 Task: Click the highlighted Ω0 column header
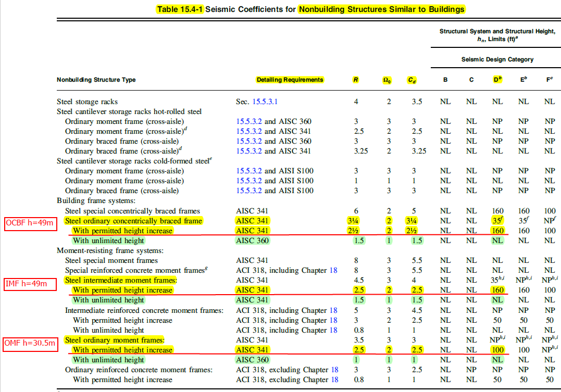pyautogui.click(x=387, y=80)
